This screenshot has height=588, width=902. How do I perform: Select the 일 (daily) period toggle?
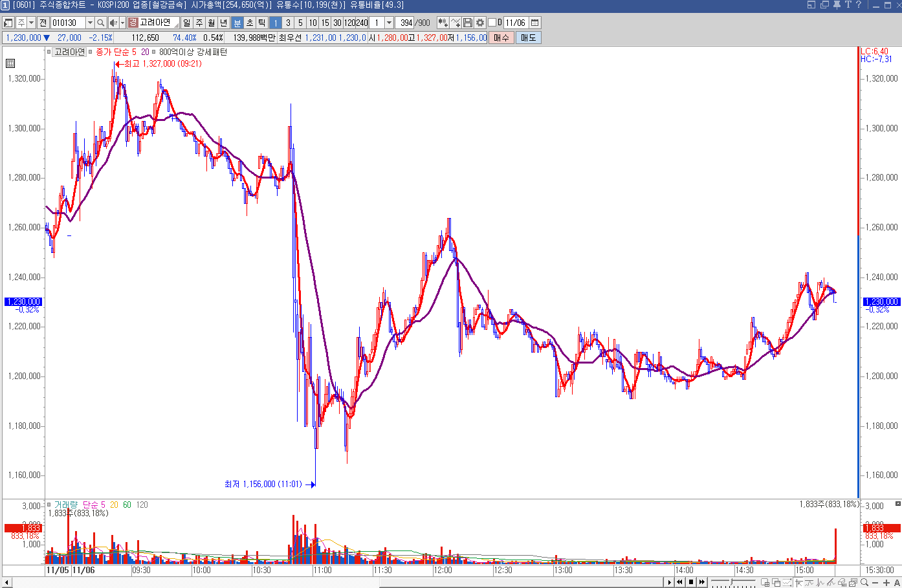[187, 23]
